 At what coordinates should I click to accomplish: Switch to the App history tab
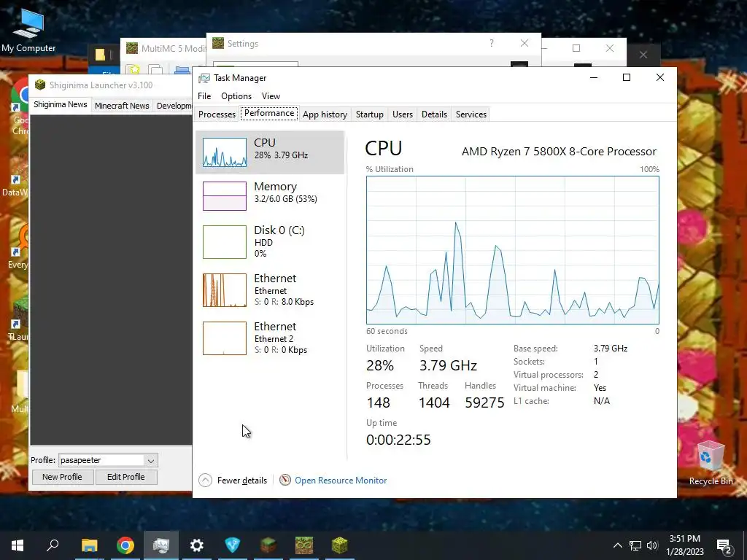(325, 114)
